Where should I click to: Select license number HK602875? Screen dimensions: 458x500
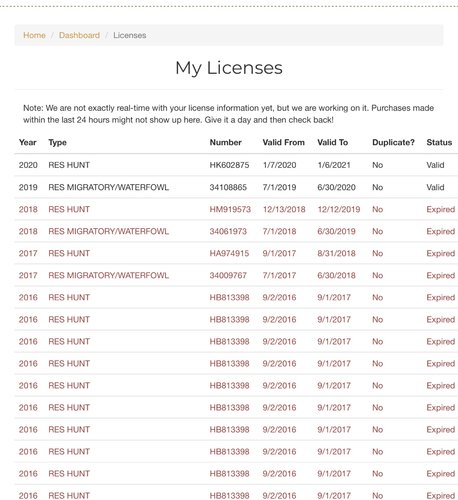(229, 165)
